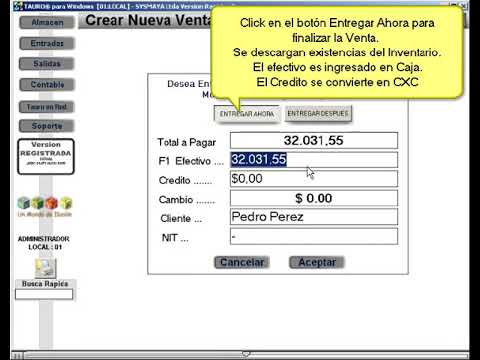This screenshot has width=480, height=360.
Task: Click the Version Registrada badge
Action: pos(46,157)
